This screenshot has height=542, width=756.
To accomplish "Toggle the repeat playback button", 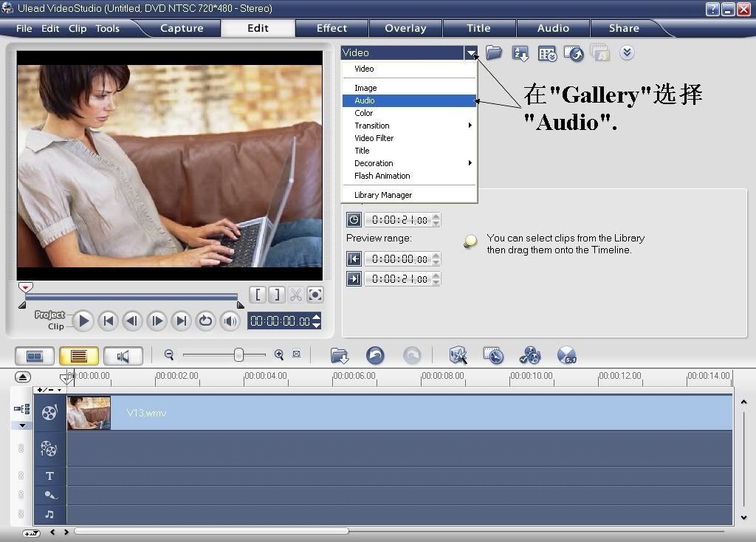I will click(205, 320).
